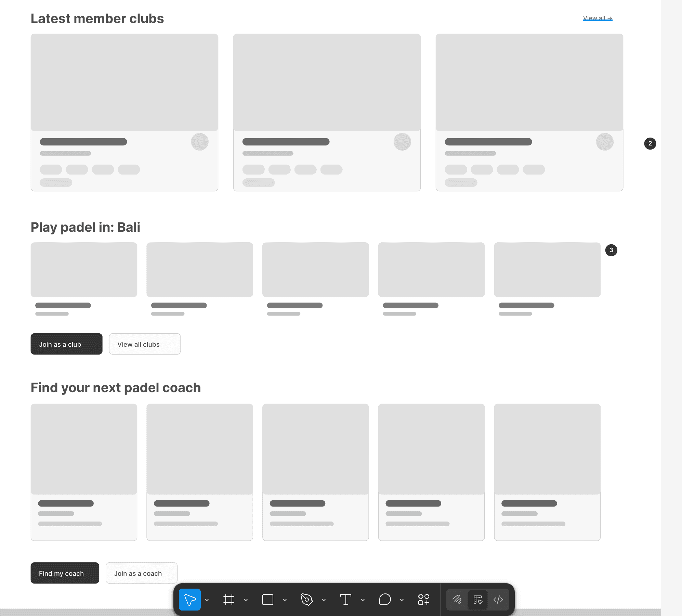Click the Join as a club button

pyautogui.click(x=66, y=344)
